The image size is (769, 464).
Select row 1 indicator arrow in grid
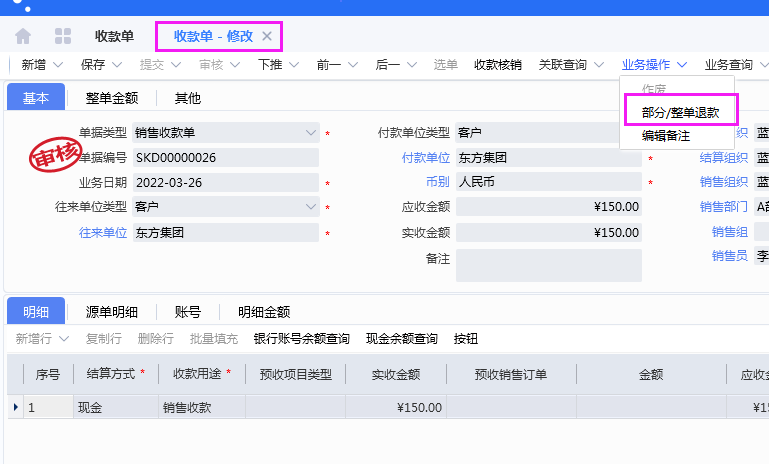coord(14,407)
